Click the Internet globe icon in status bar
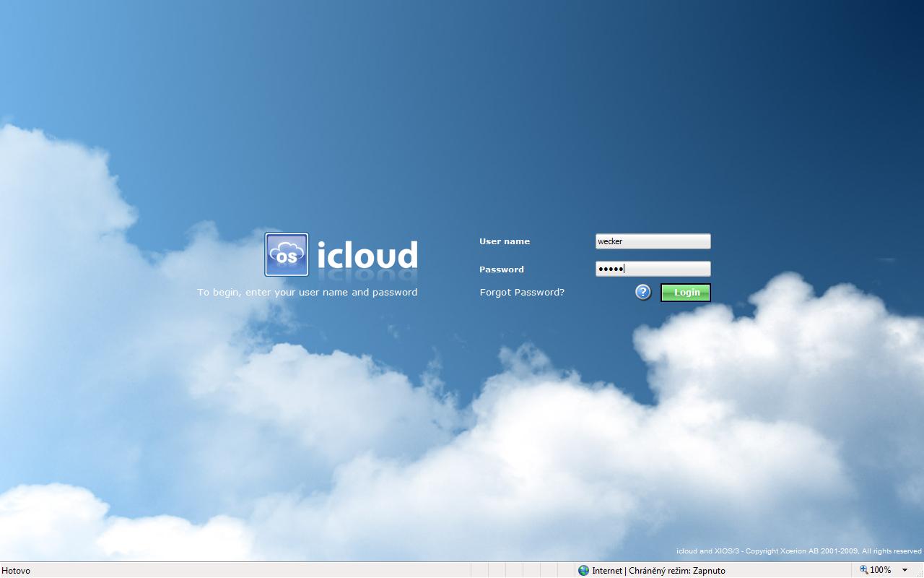This screenshot has width=924, height=578. tap(583, 570)
